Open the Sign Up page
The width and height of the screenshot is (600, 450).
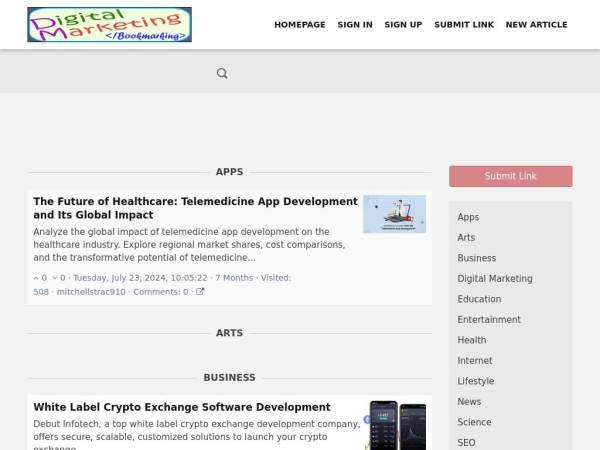(403, 25)
